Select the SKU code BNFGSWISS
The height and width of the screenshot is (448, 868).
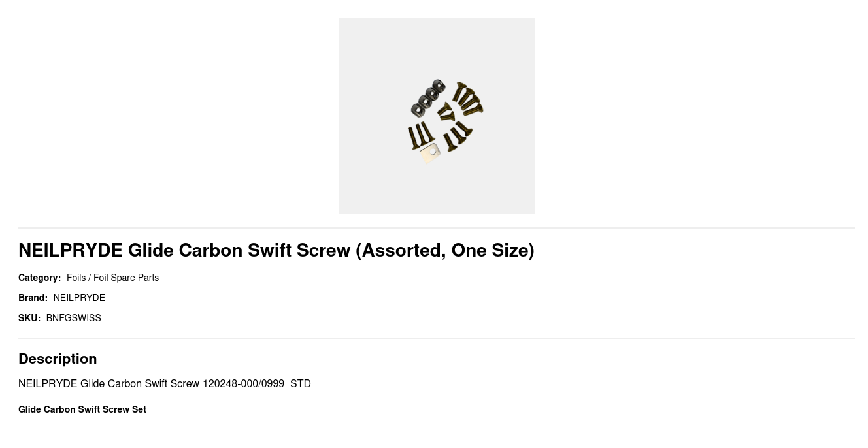[x=73, y=318]
